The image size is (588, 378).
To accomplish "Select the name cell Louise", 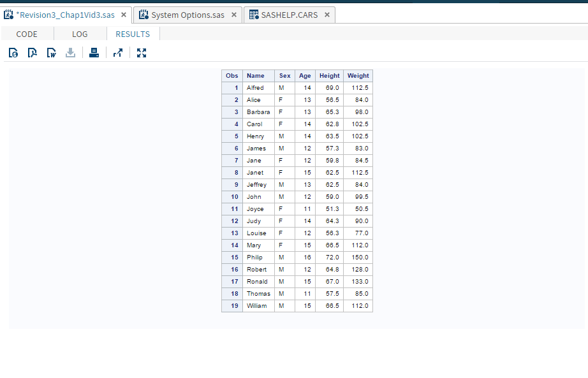I will pos(259,233).
